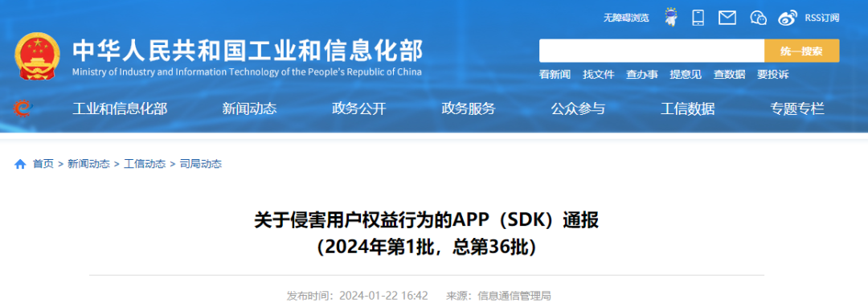
Task: Select the 政务服务 menu item
Action: (x=469, y=109)
